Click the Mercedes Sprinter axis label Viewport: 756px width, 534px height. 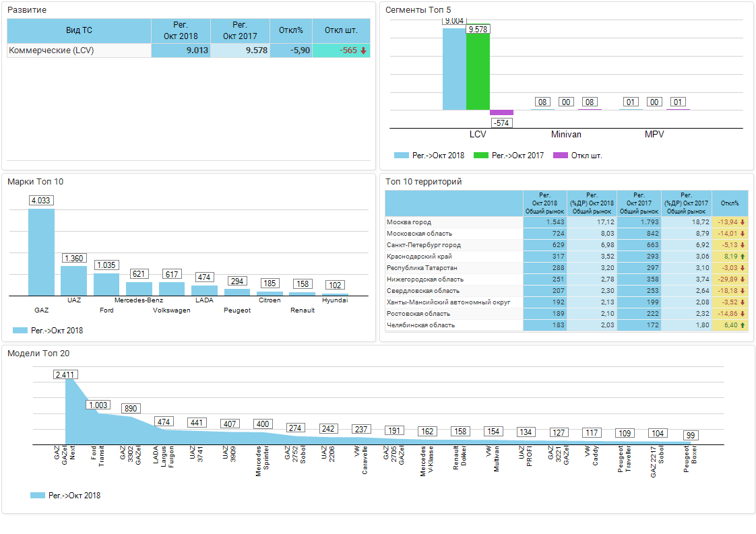pyautogui.click(x=262, y=461)
